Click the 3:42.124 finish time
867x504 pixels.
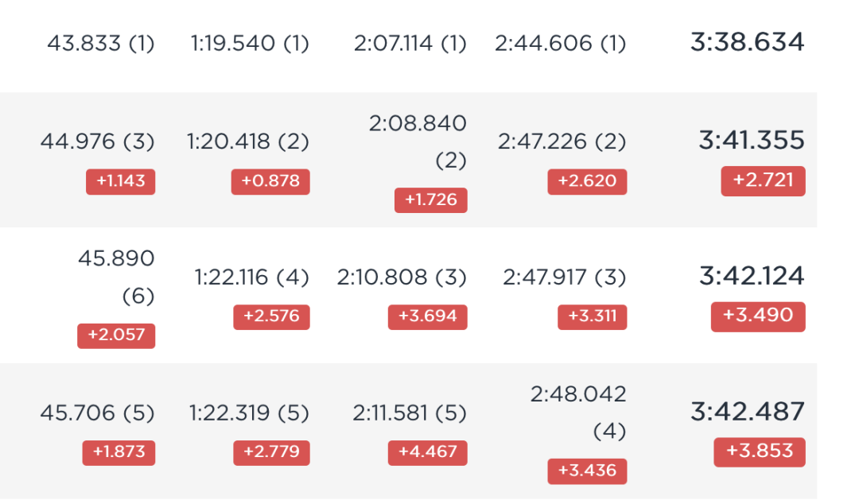pyautogui.click(x=752, y=276)
